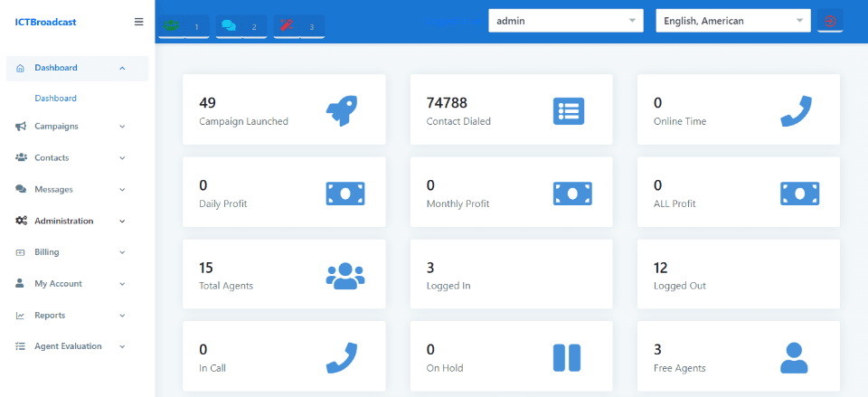Screen dimensions: 868x397
Task: Click the green agents icon in top bar
Action: click(x=171, y=26)
